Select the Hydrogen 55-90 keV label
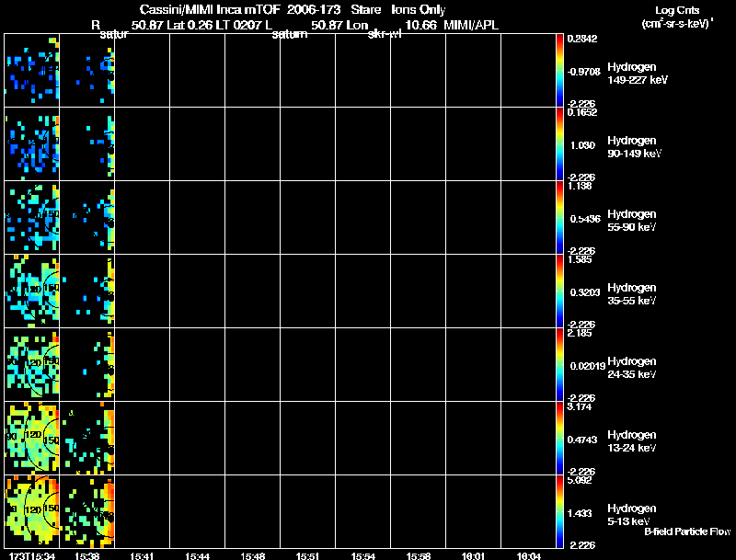Viewport: 736px width, 560px height. coord(631,221)
